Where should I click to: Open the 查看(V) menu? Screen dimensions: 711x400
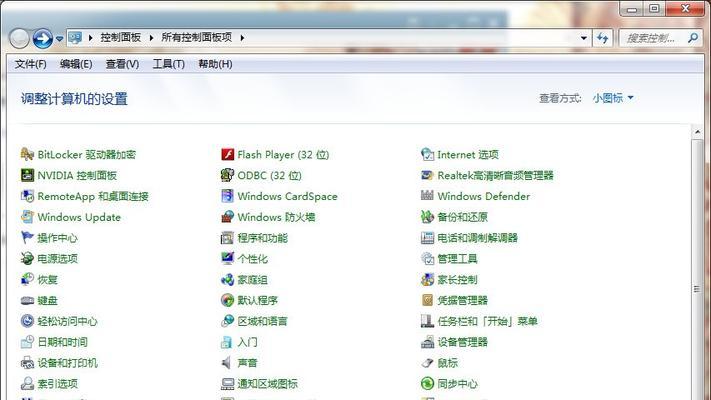coord(122,64)
